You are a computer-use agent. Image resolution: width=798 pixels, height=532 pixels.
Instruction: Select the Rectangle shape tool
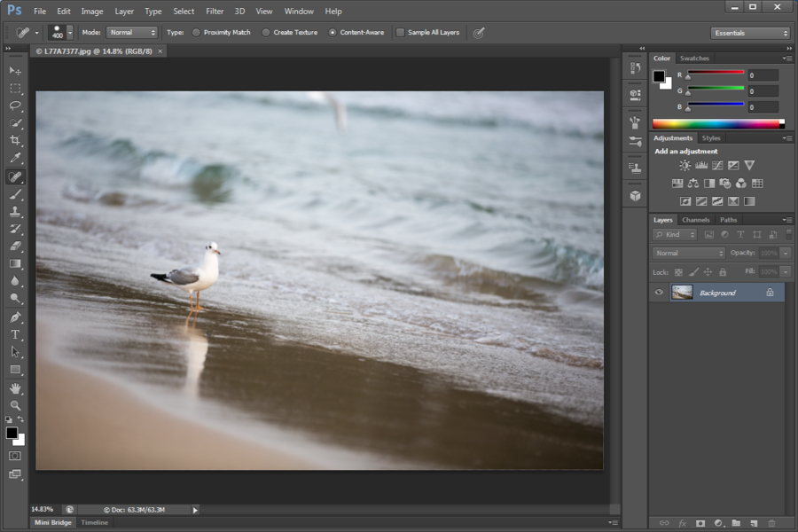15,370
